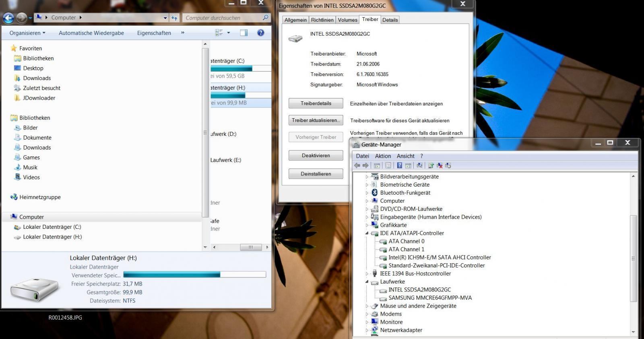Toggle the Explorer preview pane icon
644x339 pixels.
tap(244, 33)
